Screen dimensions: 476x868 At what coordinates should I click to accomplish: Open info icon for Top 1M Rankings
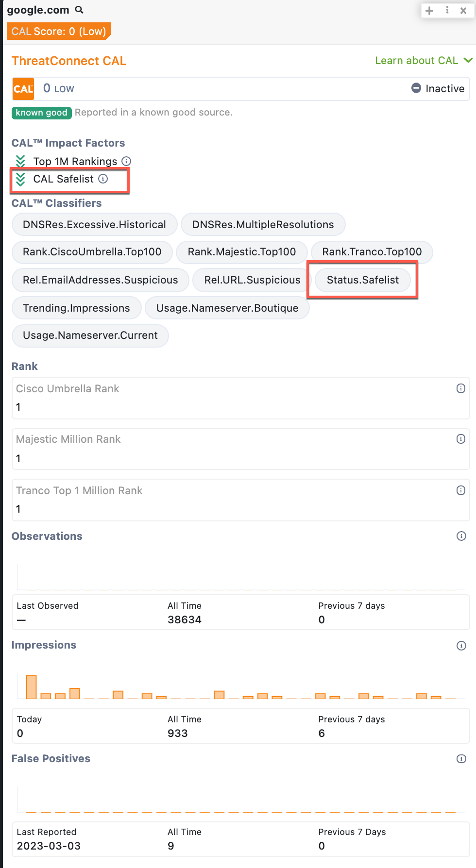tap(126, 161)
